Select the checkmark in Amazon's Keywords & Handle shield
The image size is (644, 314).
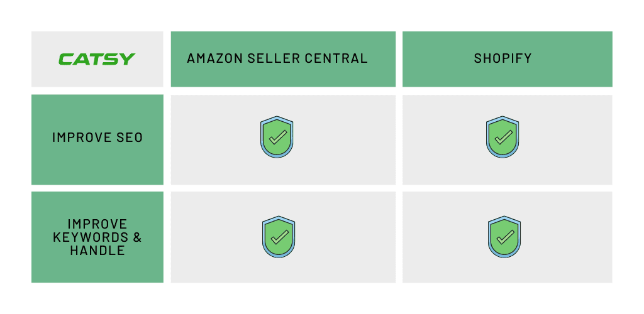[280, 237]
